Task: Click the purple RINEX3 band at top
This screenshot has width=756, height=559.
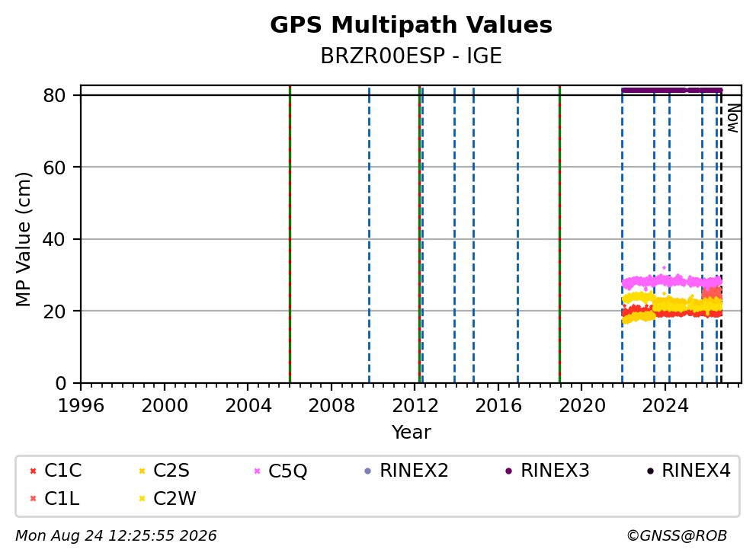Action: pos(671,90)
